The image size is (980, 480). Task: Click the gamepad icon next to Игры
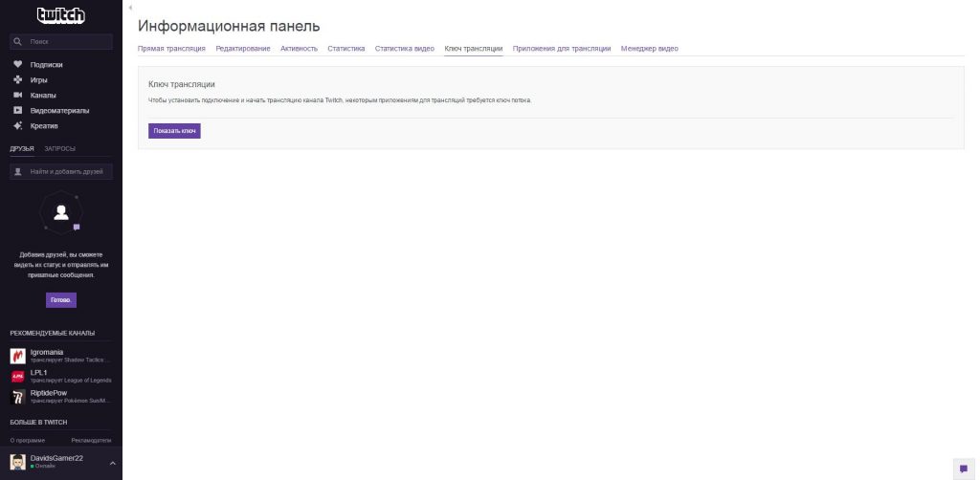pyautogui.click(x=17, y=79)
